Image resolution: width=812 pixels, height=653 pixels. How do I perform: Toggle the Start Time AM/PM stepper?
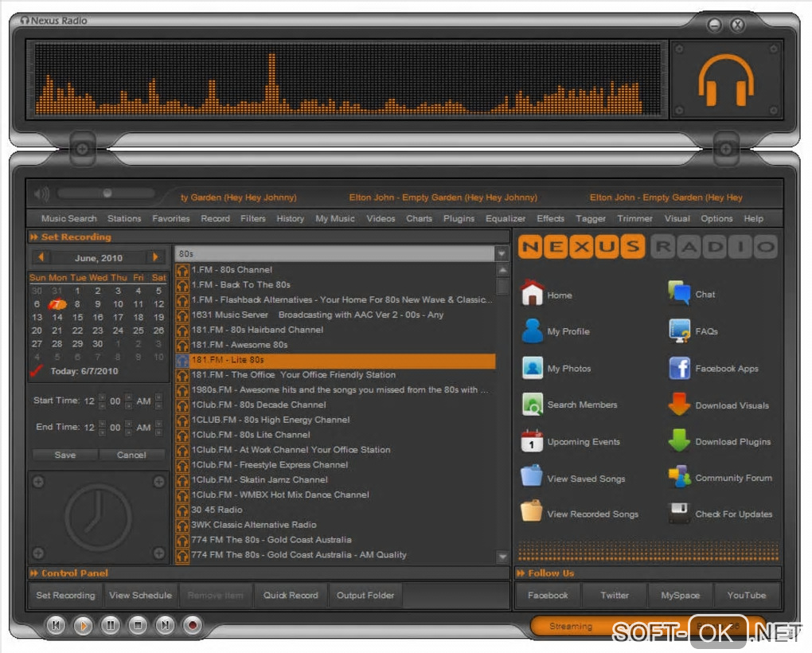[158, 401]
